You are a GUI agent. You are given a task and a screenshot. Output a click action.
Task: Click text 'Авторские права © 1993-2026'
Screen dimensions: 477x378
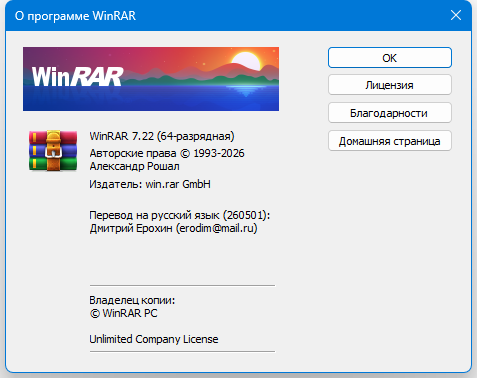click(x=167, y=153)
